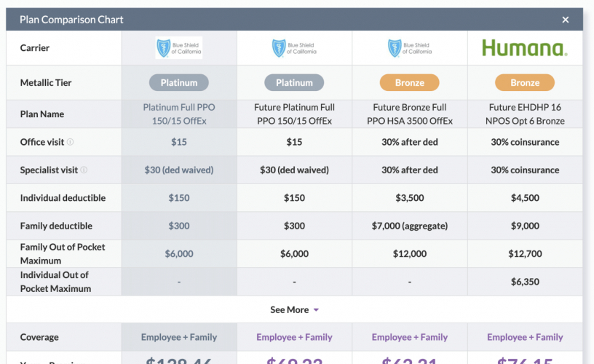
Task: Click 30% after ded in Specialist visit row
Action: click(410, 170)
